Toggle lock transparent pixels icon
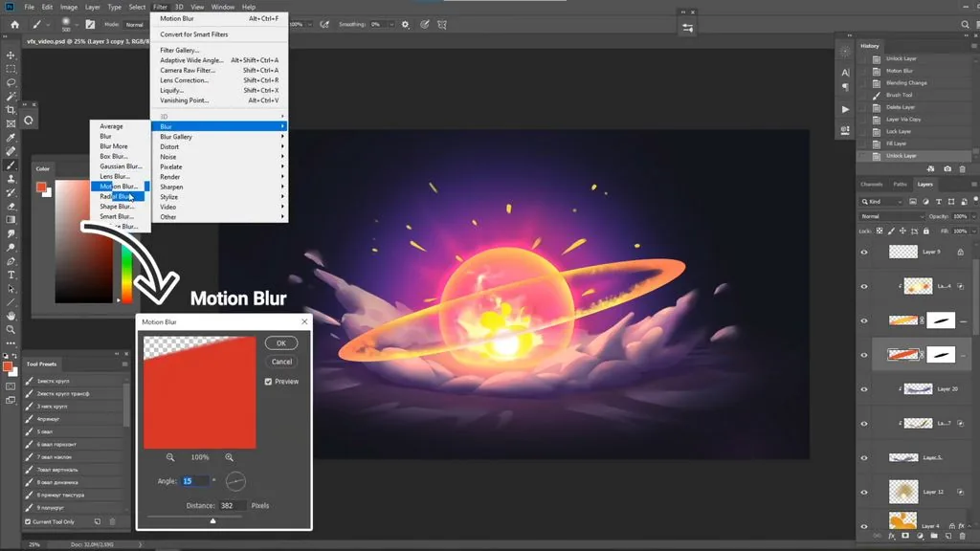 (880, 231)
